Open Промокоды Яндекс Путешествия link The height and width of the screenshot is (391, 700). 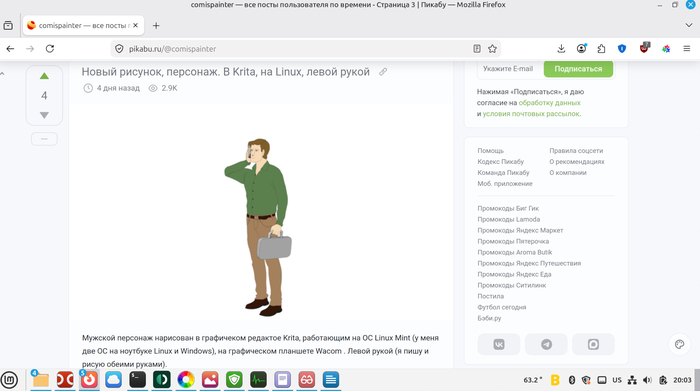tap(529, 263)
